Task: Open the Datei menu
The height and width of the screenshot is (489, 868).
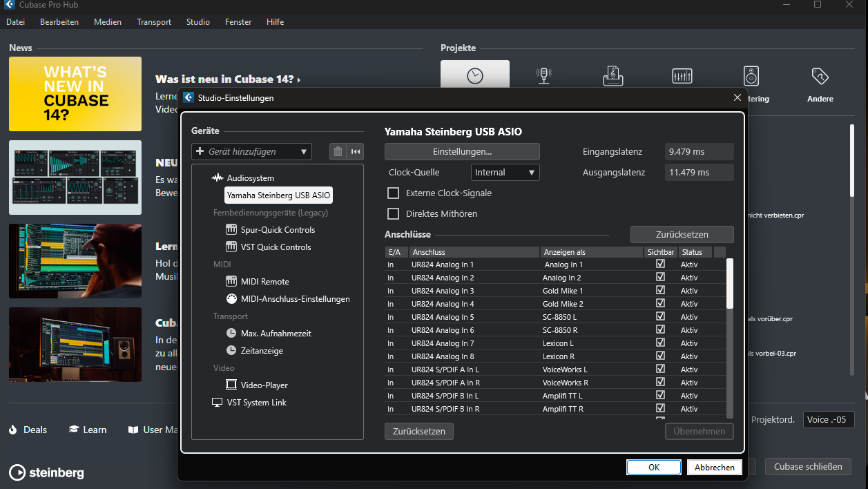Action: (15, 22)
